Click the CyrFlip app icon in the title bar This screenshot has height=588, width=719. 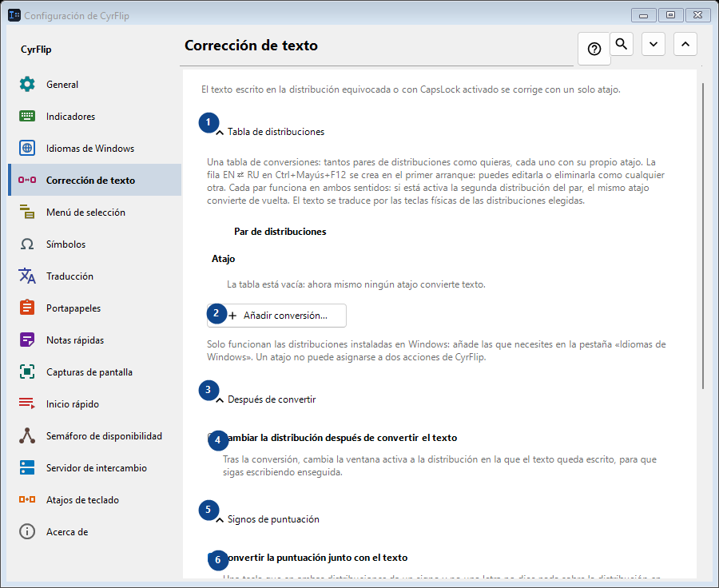tap(14, 15)
